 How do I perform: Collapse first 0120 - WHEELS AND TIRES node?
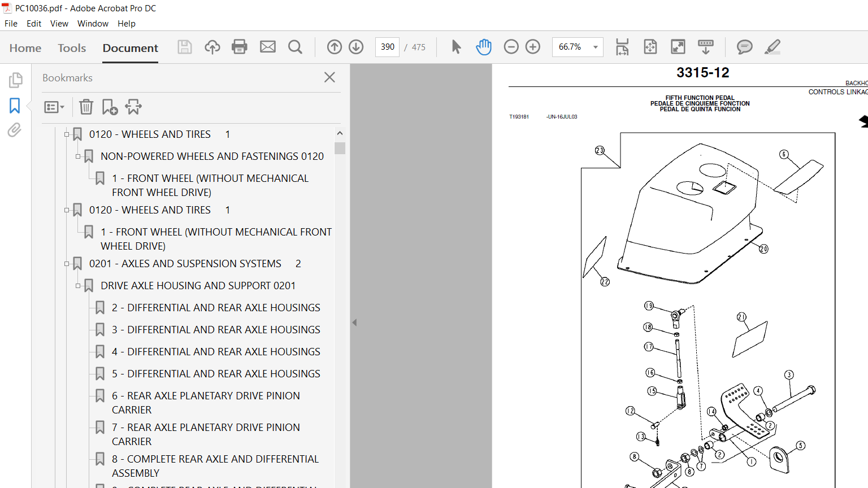67,134
